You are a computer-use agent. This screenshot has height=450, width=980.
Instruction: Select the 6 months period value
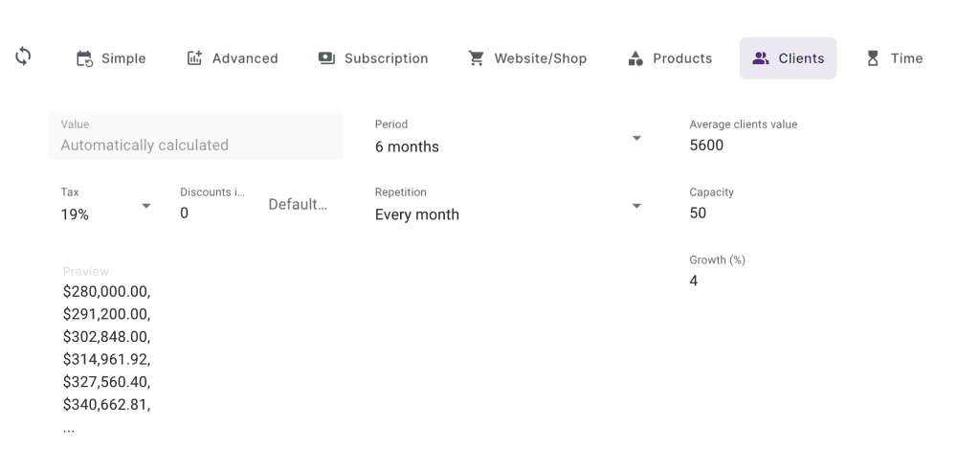coord(407,146)
